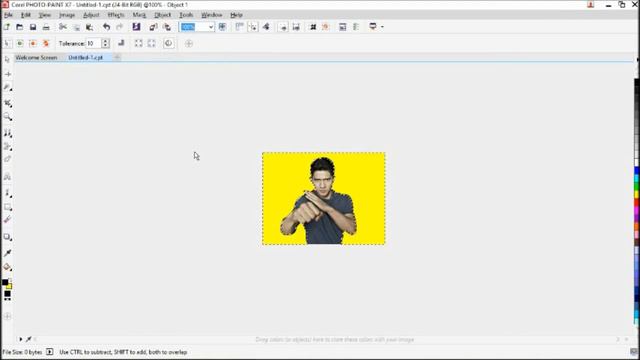Pick red from the color palette
Viewport: 640px width, 360px height.
637,202
